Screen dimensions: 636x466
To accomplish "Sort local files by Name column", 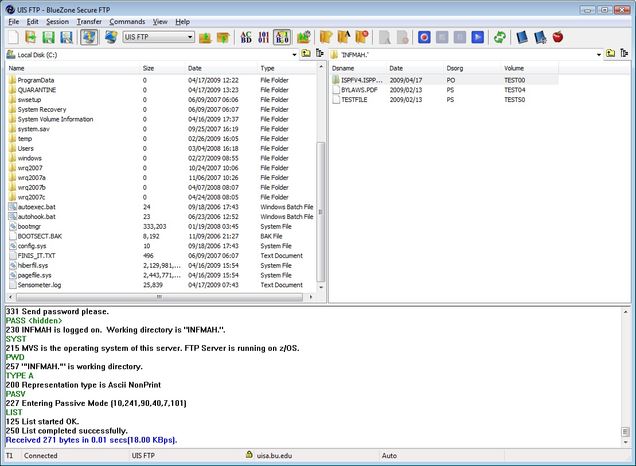I will coord(72,68).
